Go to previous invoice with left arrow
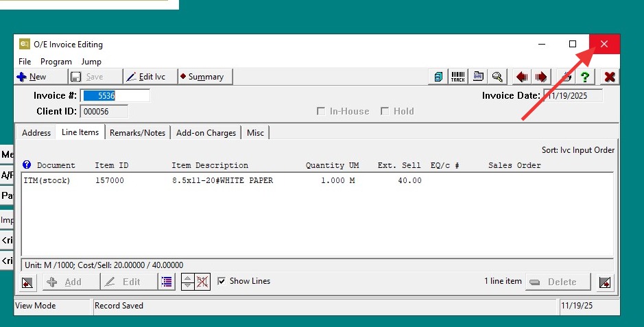This screenshot has width=644, height=327. 522,77
